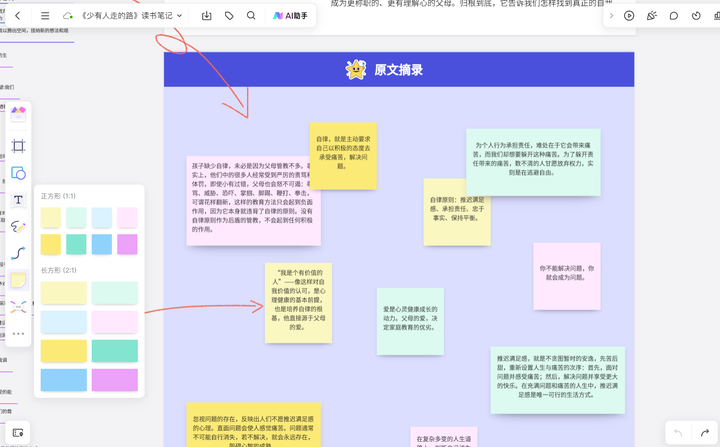The width and height of the screenshot is (720, 447).
Task: Select the Shape tool
Action: click(x=18, y=173)
